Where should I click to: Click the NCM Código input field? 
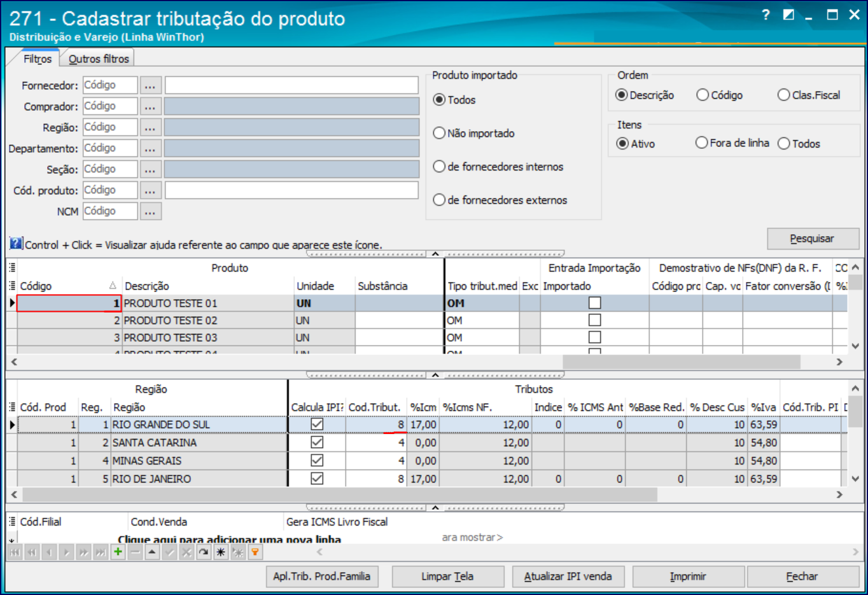pos(110,211)
